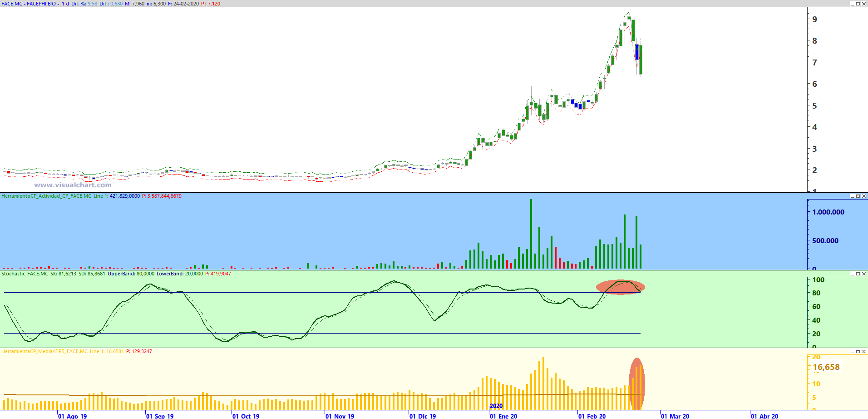This screenshot has height=419, width=868.
Task: Click the 01-Nov-19 date axis label
Action: 340,416
